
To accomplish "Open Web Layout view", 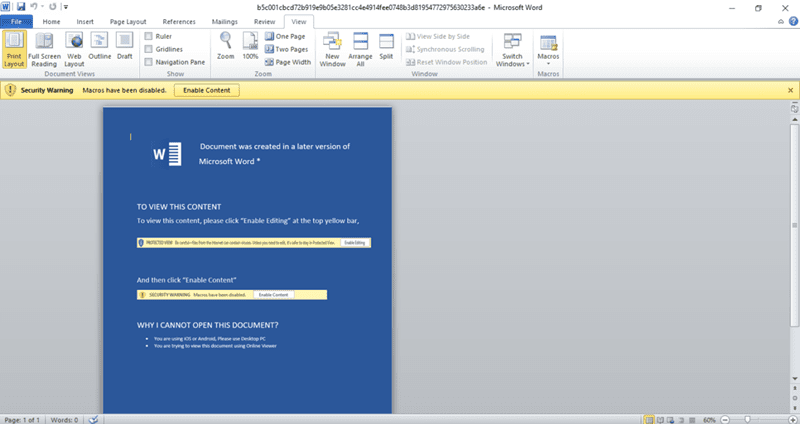I will click(74, 49).
